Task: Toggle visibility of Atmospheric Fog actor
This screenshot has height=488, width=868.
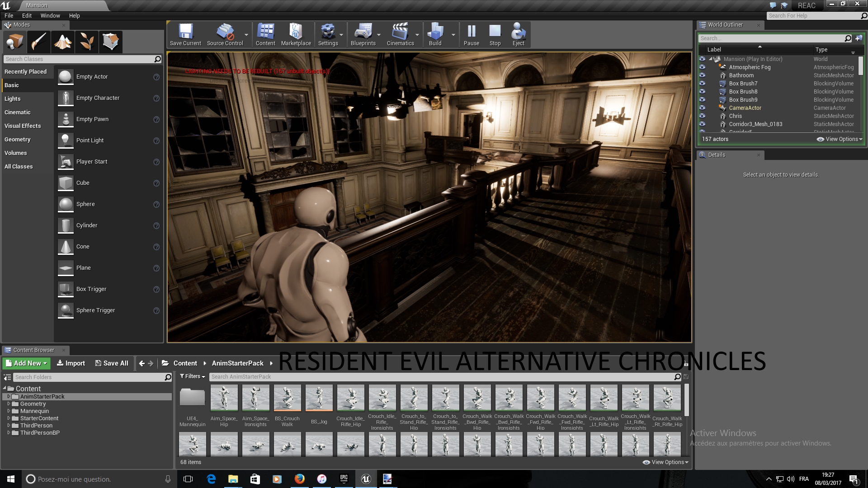Action: pyautogui.click(x=702, y=67)
